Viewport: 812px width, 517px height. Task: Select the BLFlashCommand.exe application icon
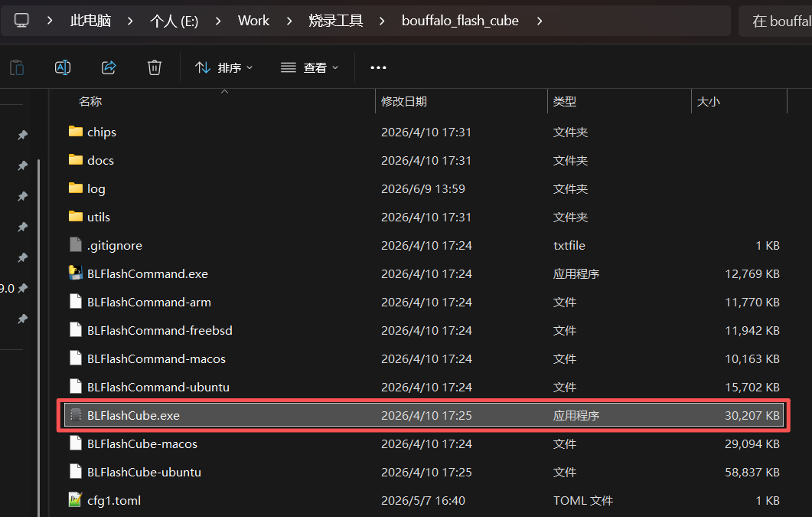click(x=76, y=273)
